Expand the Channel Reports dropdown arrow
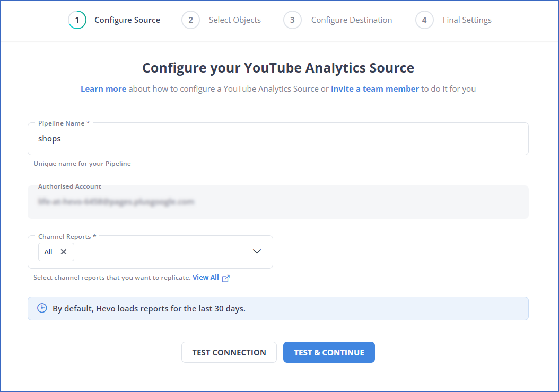The height and width of the screenshot is (392, 559). click(257, 252)
